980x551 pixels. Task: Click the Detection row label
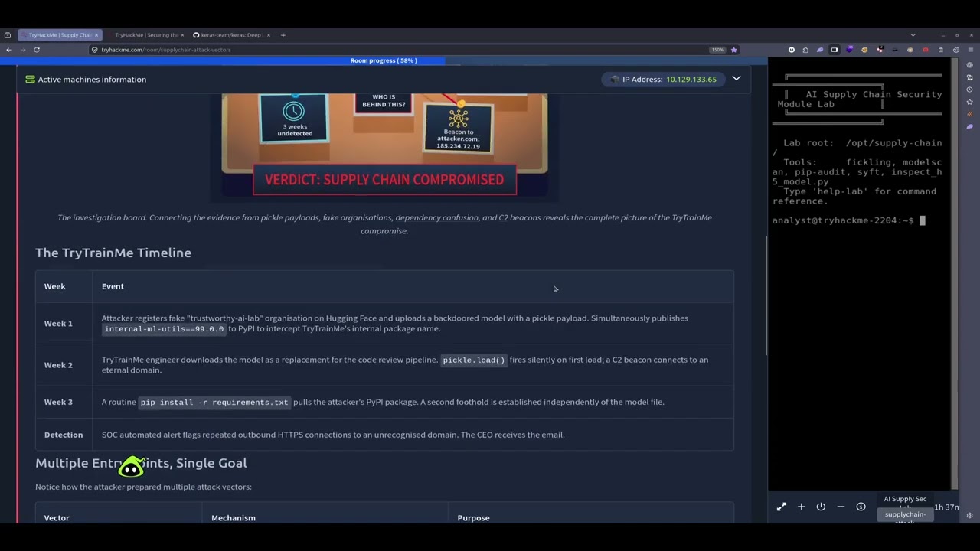point(64,435)
